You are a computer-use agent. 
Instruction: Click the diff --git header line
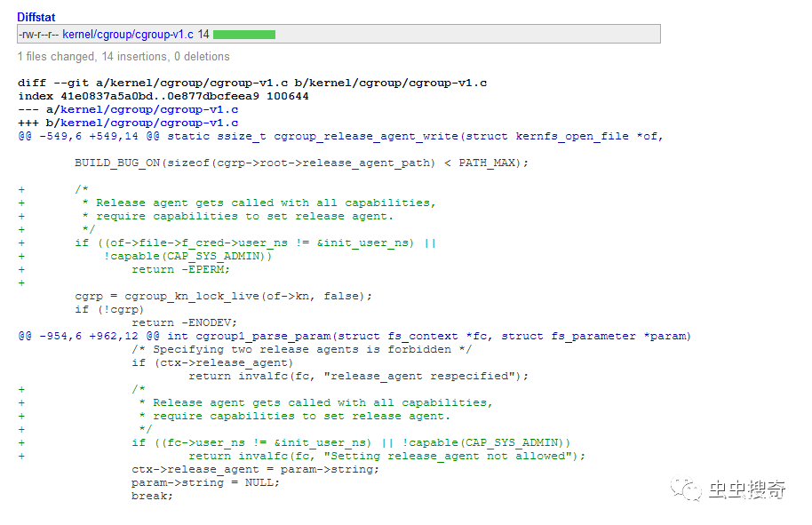point(252,83)
